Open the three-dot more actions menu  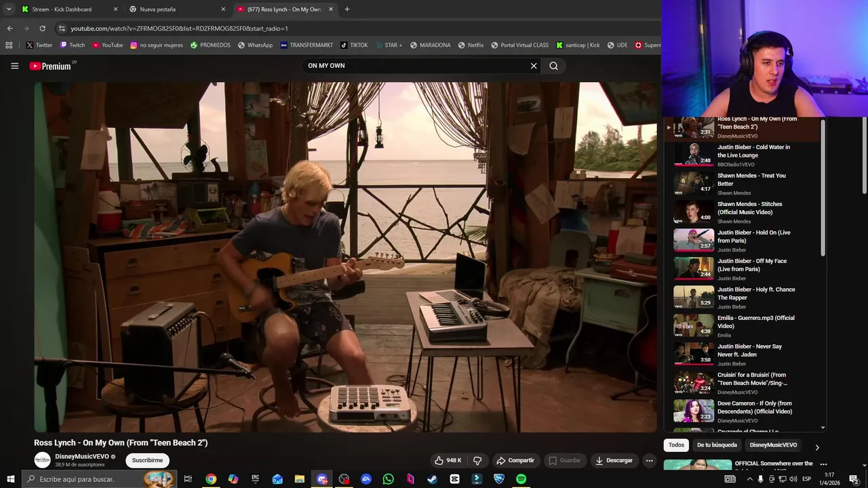649,460
